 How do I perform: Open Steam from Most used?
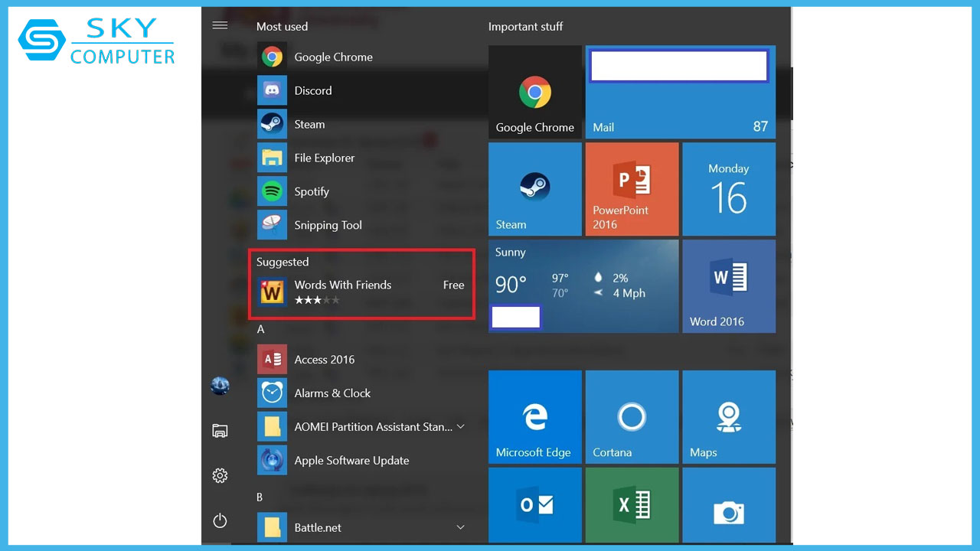[309, 124]
